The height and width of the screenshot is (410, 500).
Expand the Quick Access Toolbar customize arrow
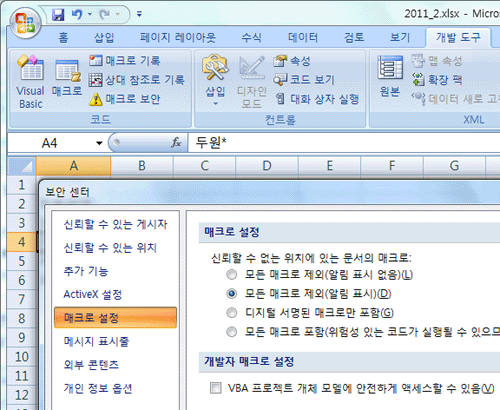coord(139,14)
